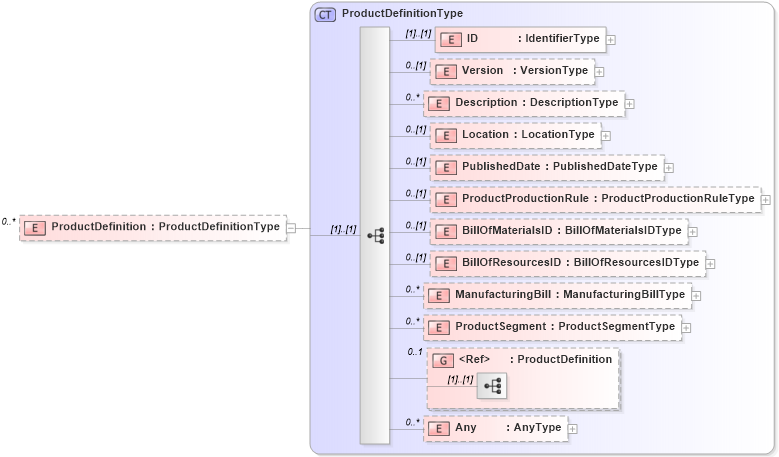This screenshot has width=779, height=457.
Task: Expand the BillOfResourcesID element node
Action: (x=710, y=264)
